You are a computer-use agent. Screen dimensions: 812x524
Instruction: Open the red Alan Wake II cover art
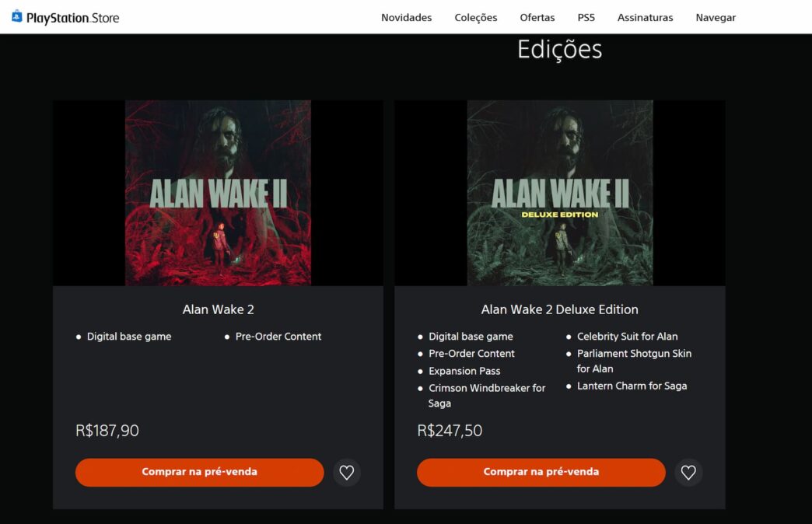[x=218, y=193]
